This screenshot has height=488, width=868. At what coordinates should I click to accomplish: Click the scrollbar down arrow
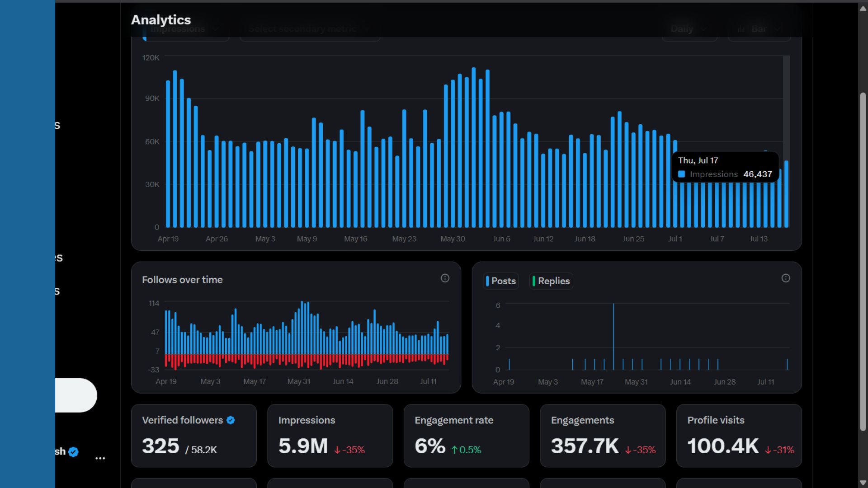click(x=863, y=482)
